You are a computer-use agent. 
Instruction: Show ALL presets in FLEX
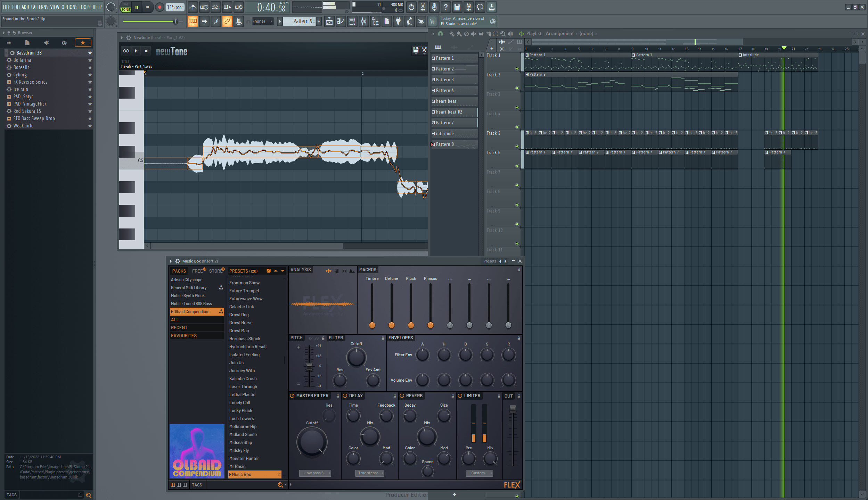point(196,319)
